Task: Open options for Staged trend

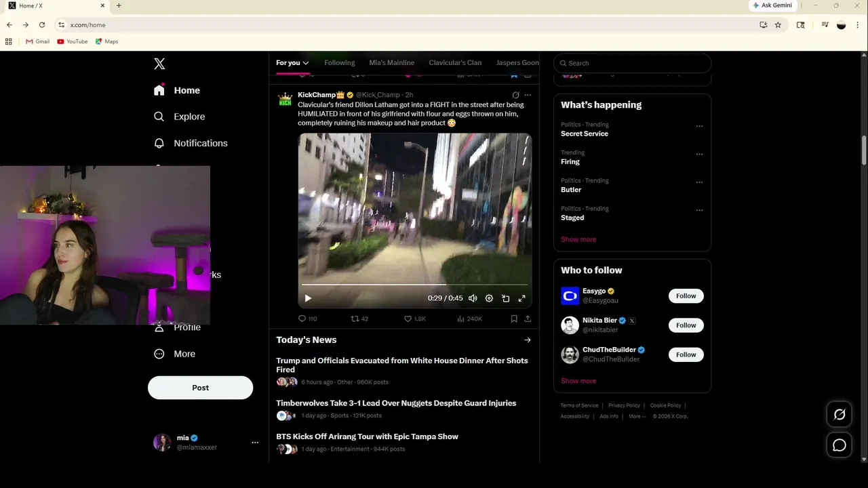Action: click(699, 210)
